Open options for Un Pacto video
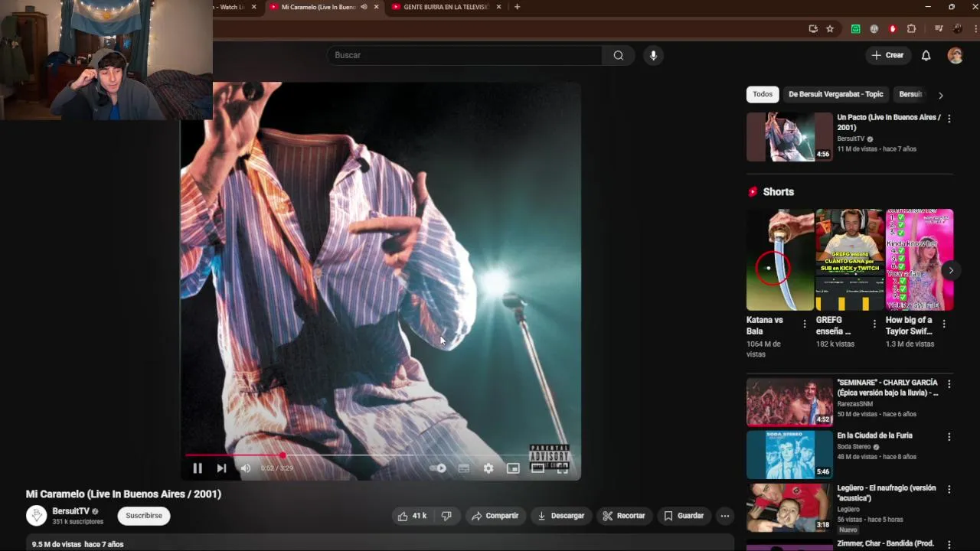The width and height of the screenshot is (980, 551). coord(949,119)
